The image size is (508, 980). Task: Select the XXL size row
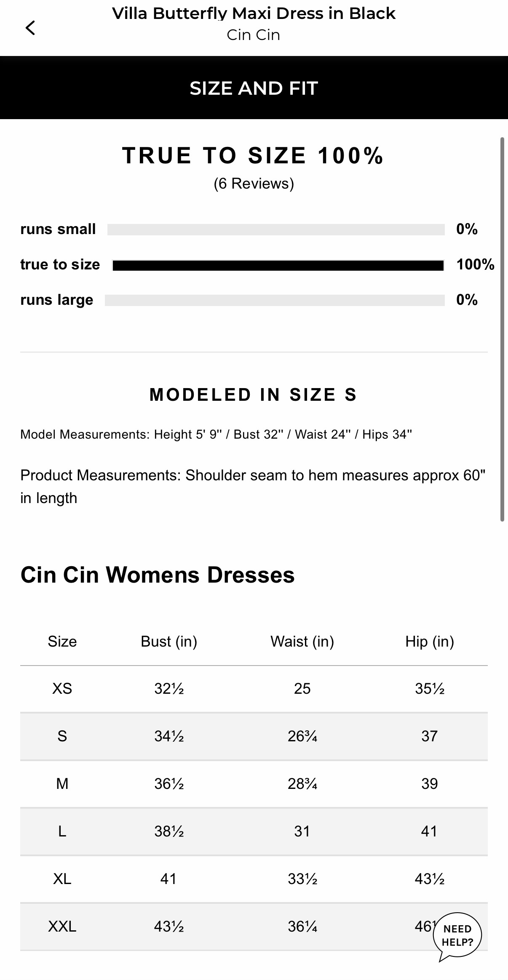point(254,927)
